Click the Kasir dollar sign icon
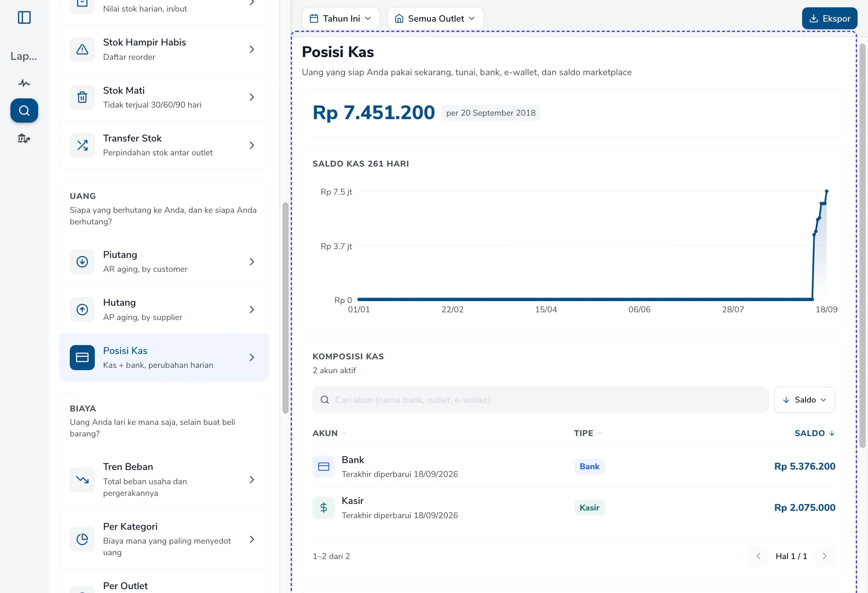The width and height of the screenshot is (868, 593). [324, 508]
